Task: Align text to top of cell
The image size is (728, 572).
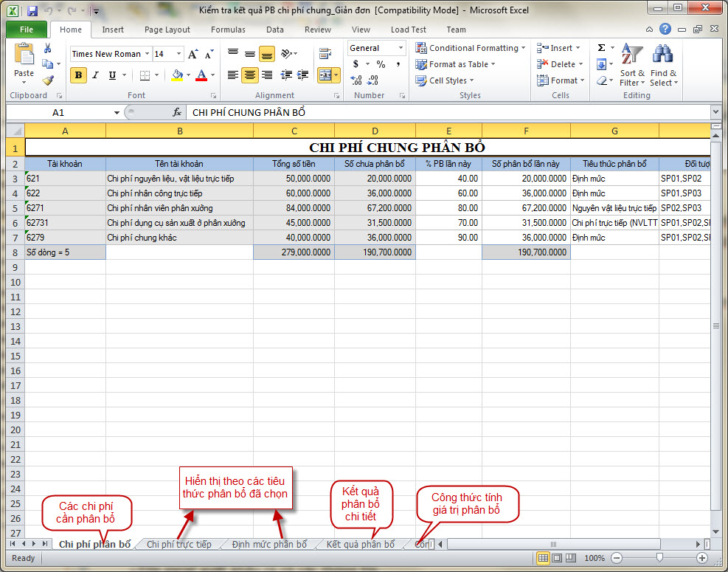Action: point(233,54)
